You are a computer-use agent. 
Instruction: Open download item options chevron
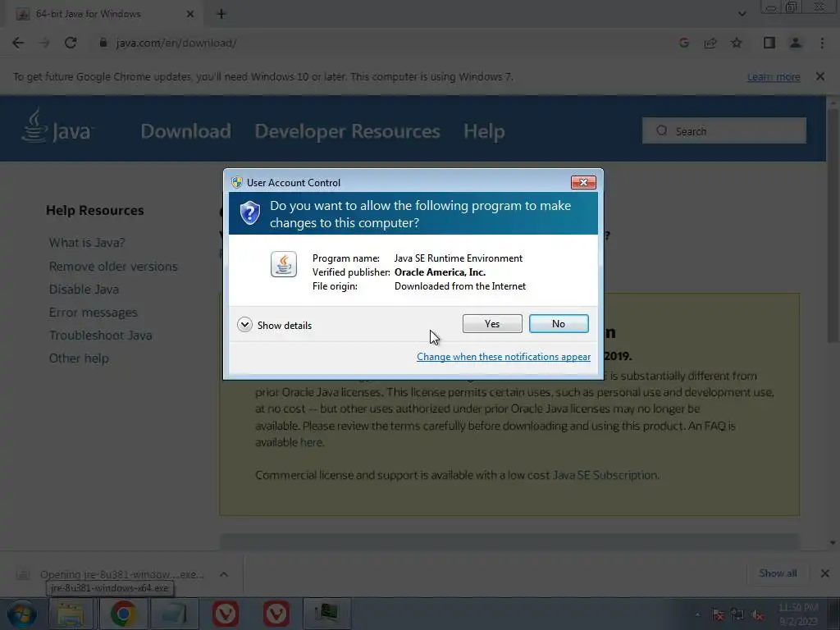tap(224, 574)
